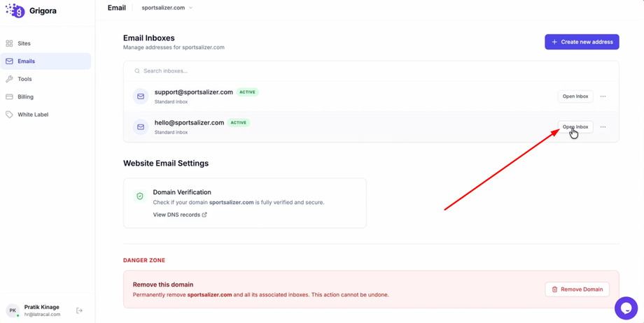Screen dimensions: 644x323
Task: Click the support@sportsalizer.com mail icon
Action: pos(141,96)
